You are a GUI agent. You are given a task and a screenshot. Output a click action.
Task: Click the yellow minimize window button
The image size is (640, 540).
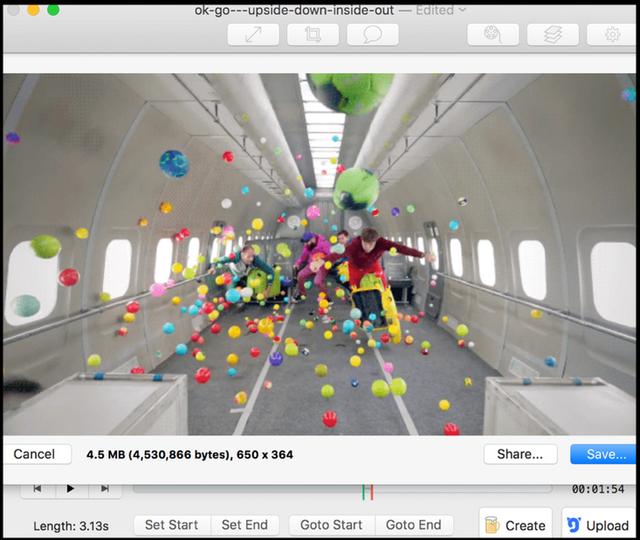point(33,10)
